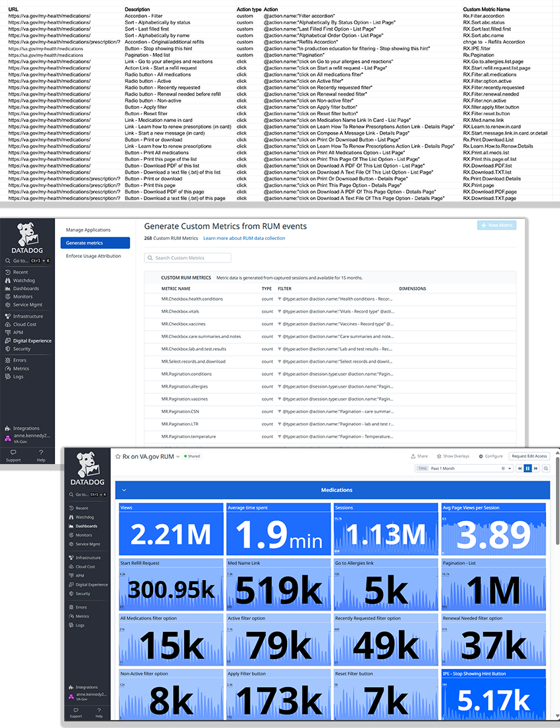Select the MR.Pagination.temperature metric row
Image resolution: width=560 pixels, height=728 pixels.
point(330,436)
